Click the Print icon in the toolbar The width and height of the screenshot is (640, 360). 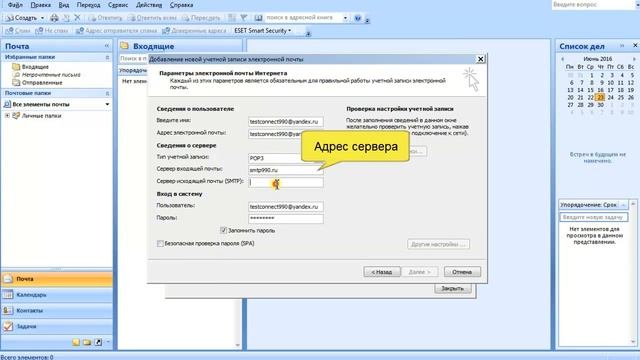[x=54, y=18]
